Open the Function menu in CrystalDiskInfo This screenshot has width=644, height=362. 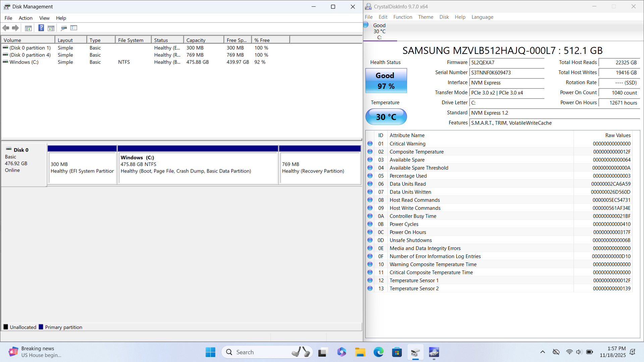pyautogui.click(x=402, y=17)
